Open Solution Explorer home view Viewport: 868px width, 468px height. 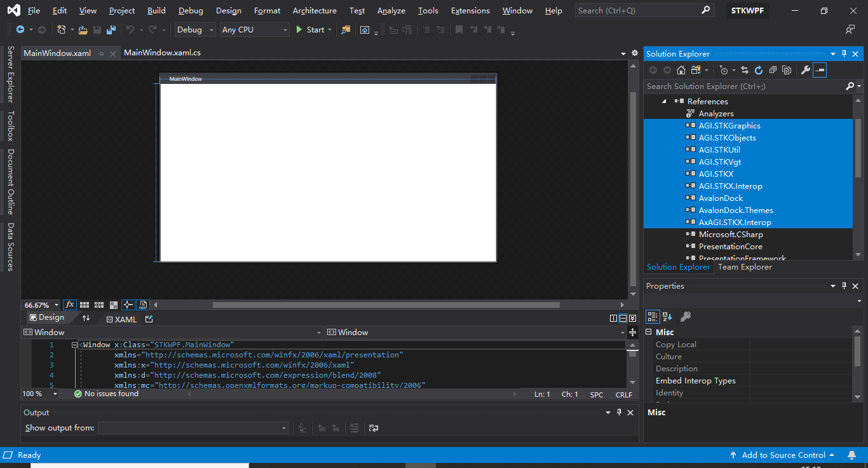(680, 70)
